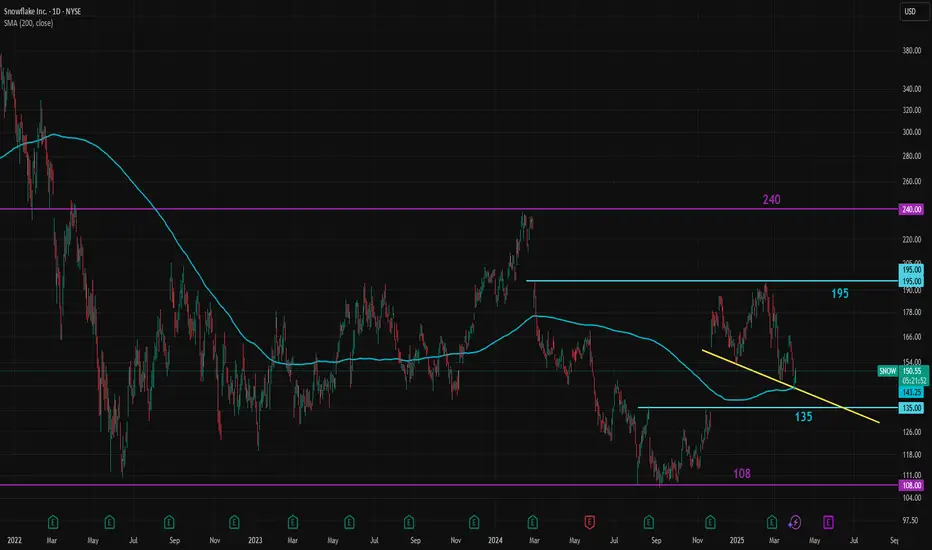932x550 pixels.
Task: Select the cyan '135' text annotation
Action: tap(804, 417)
